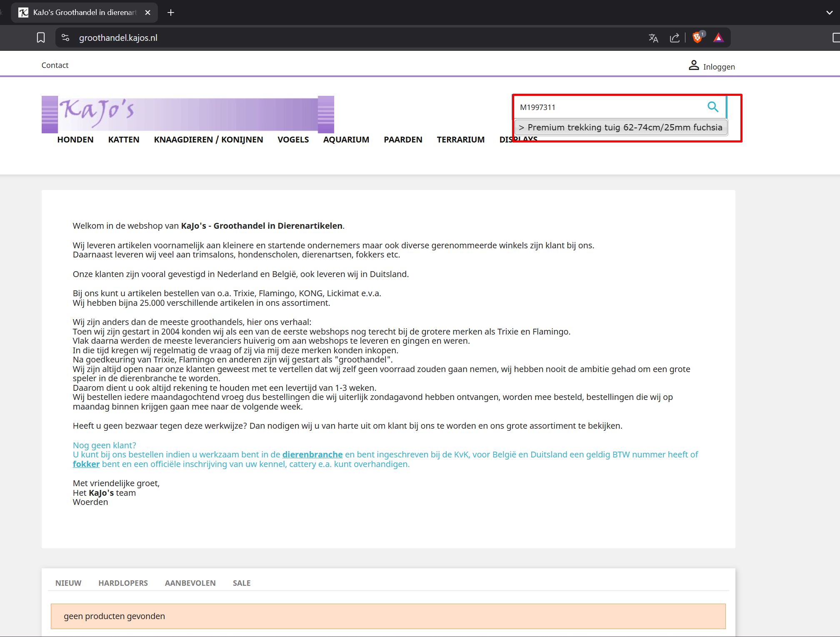Screen dimensions: 840x637
Task: Switch to the HARDLOPERS tab
Action: point(123,583)
